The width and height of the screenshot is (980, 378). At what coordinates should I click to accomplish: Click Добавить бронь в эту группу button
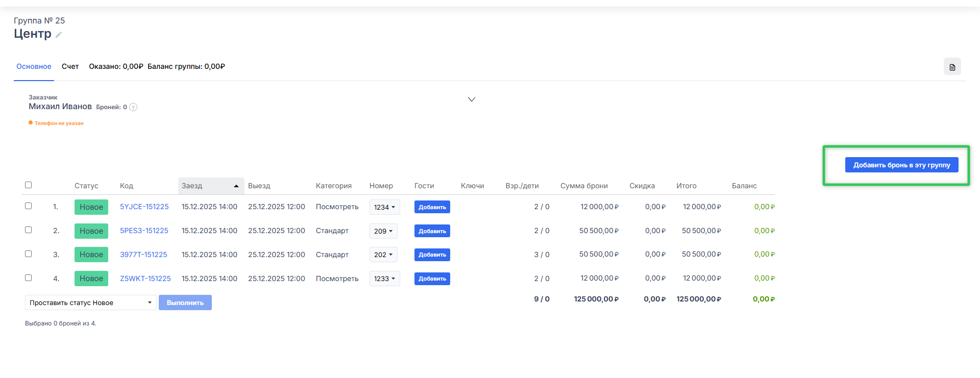[901, 165]
